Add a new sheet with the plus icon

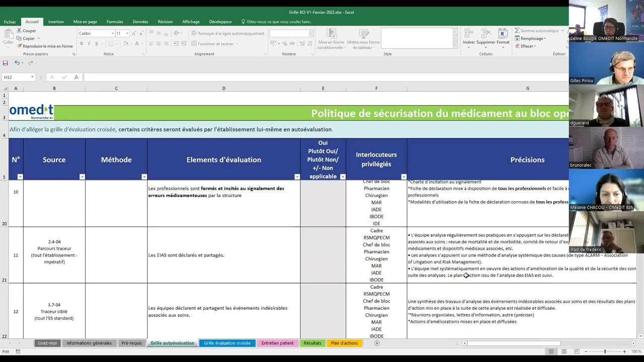pos(377,343)
